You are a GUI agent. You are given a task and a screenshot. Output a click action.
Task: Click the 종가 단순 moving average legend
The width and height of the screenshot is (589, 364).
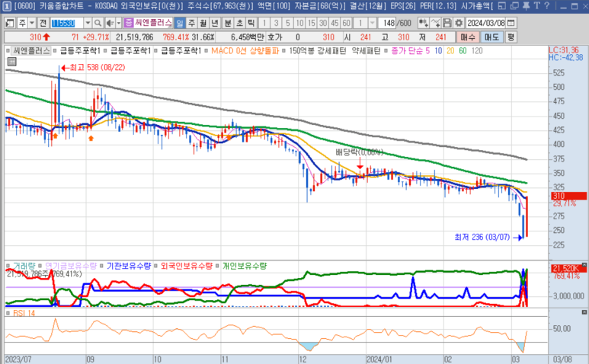407,51
